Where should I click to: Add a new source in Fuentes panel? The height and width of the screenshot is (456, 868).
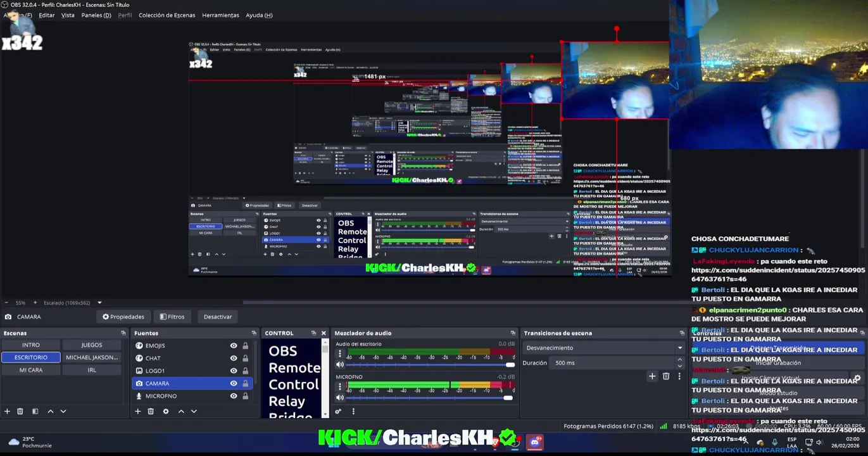pos(137,411)
